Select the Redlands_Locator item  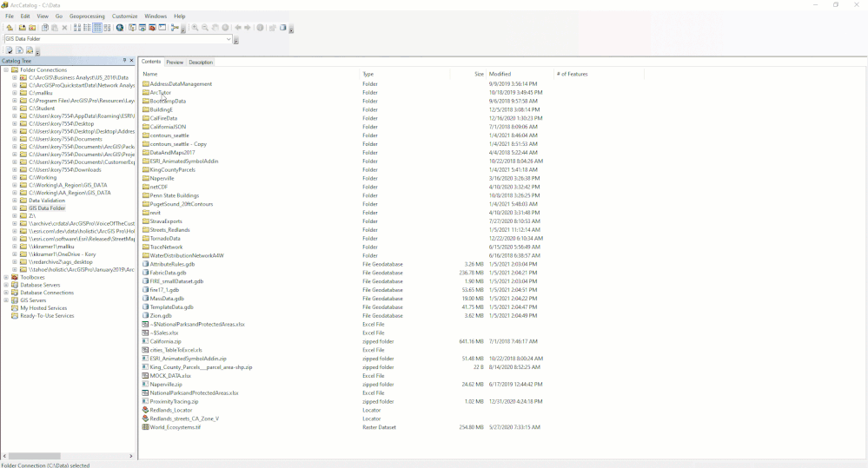[170, 410]
